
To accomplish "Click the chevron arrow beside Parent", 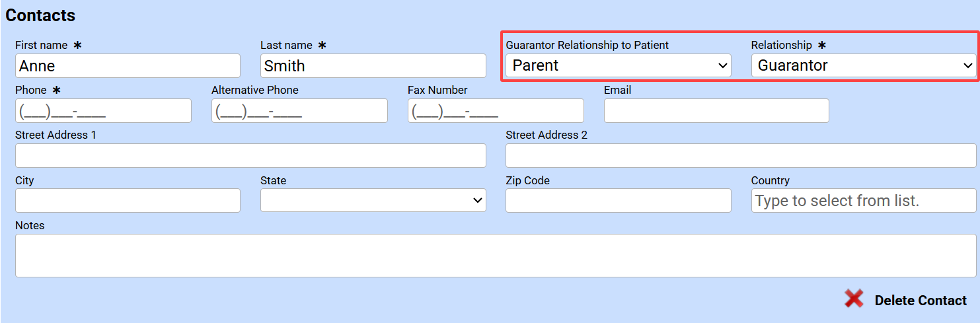I will click(722, 65).
